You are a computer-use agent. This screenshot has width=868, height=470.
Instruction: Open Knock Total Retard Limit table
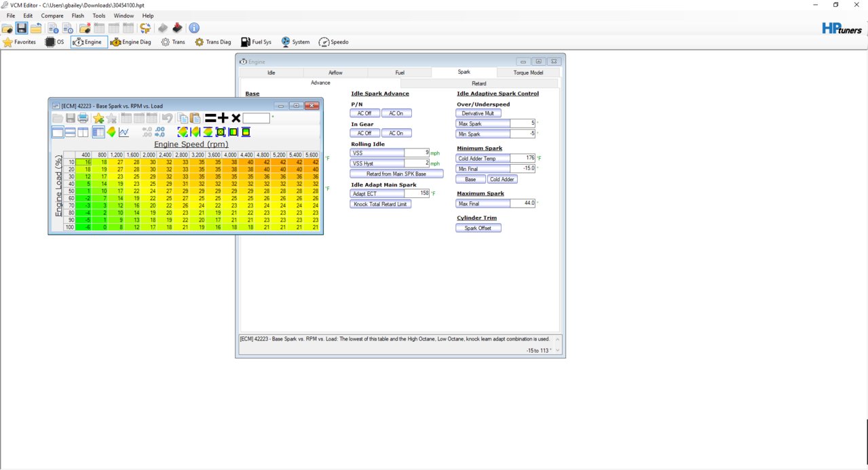coord(381,204)
